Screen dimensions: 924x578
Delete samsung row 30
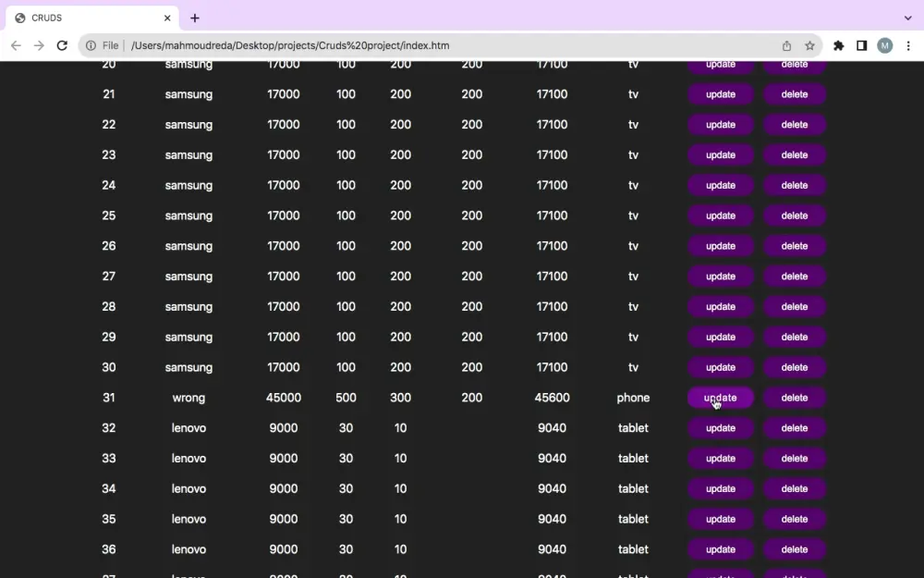[x=795, y=367]
